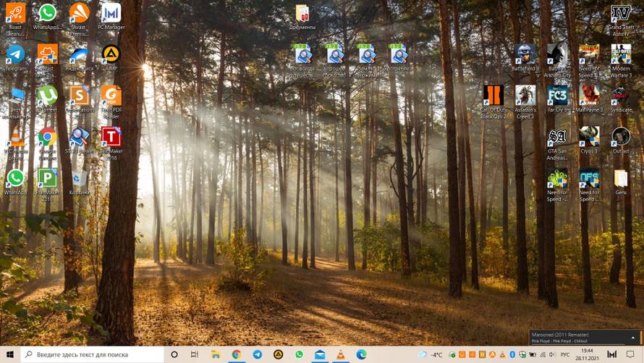Select the Корзина recycle bin icon
The image size is (644, 363).
click(x=80, y=182)
